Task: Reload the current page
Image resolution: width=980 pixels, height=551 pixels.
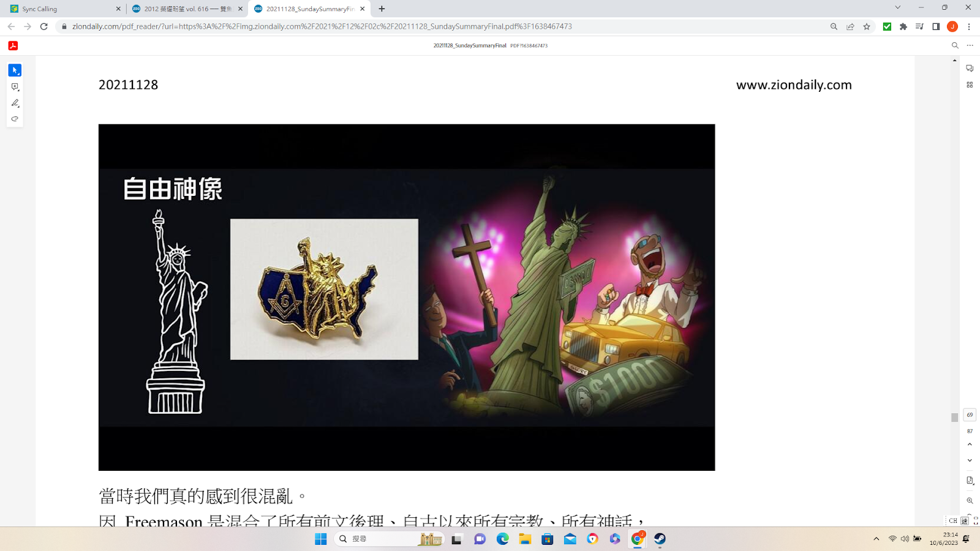Action: click(44, 26)
